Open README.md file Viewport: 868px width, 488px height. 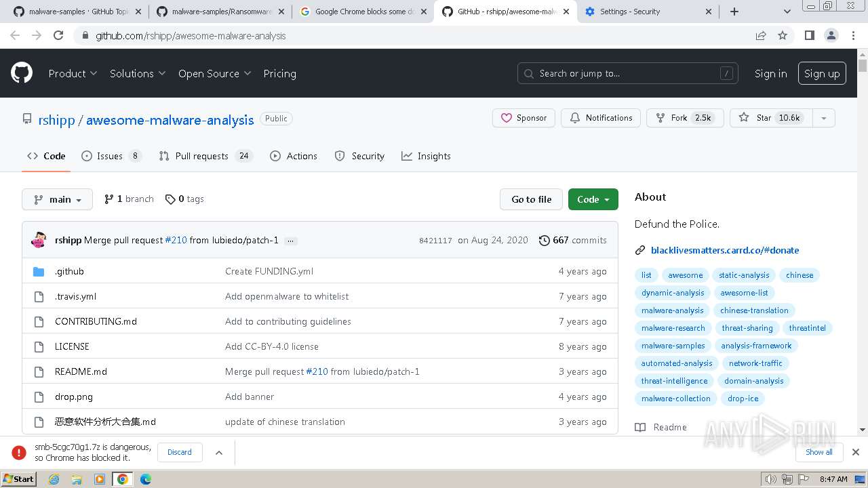pyautogui.click(x=81, y=371)
